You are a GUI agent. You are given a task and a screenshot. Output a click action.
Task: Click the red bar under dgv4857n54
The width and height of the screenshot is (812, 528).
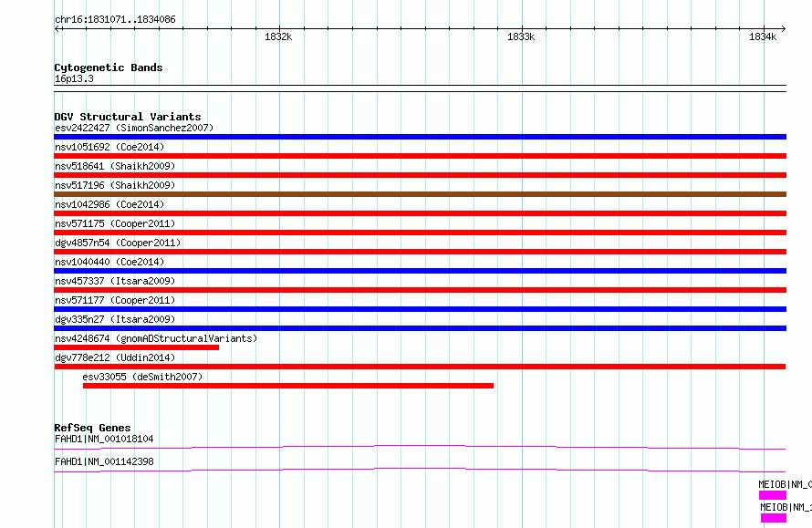[x=420, y=252]
